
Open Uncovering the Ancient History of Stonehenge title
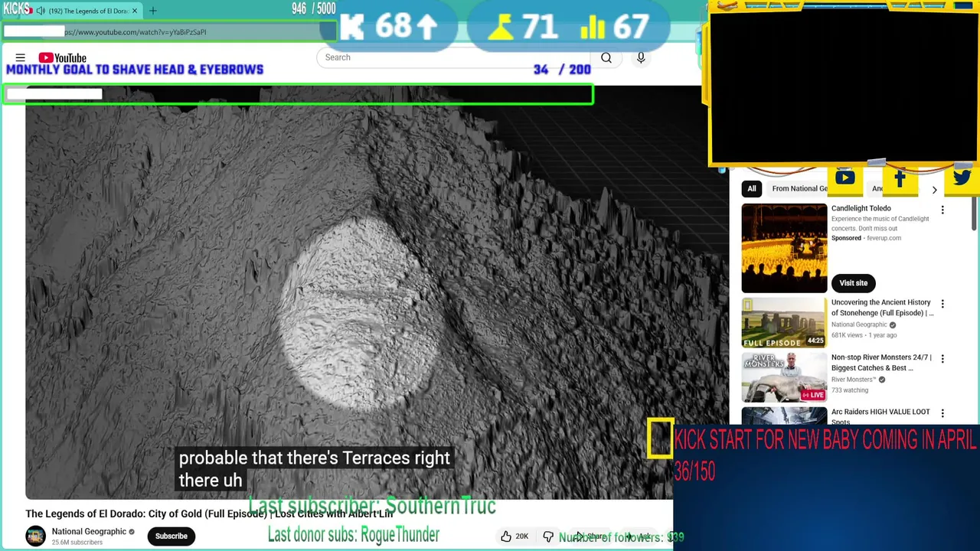(881, 308)
